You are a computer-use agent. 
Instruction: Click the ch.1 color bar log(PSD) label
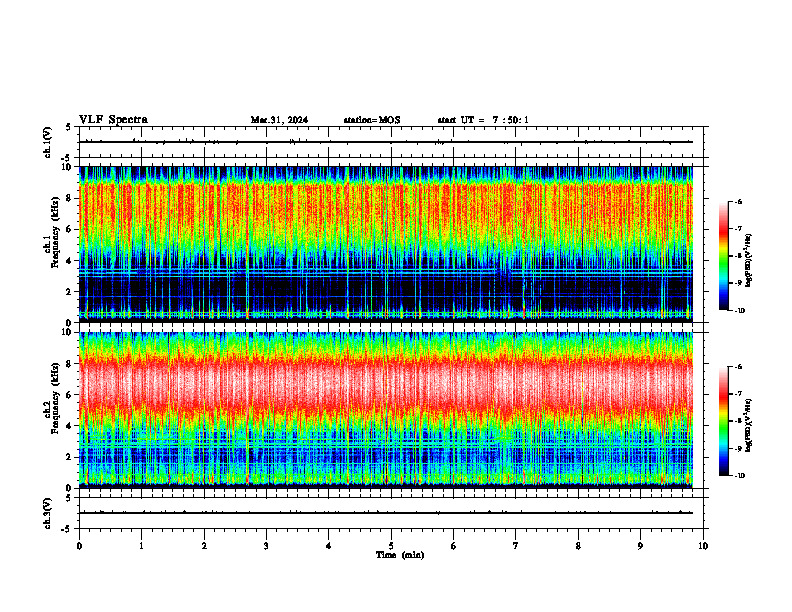(x=749, y=261)
